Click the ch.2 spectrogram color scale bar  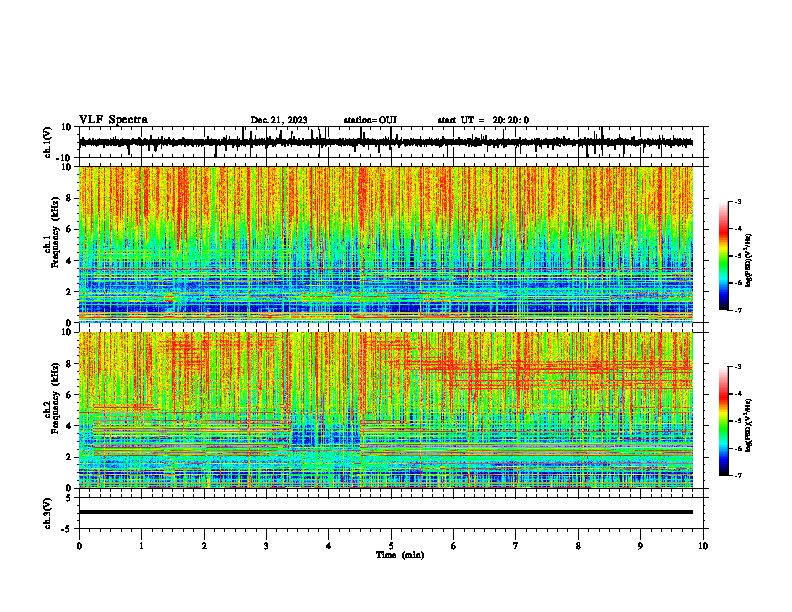pyautogui.click(x=724, y=421)
